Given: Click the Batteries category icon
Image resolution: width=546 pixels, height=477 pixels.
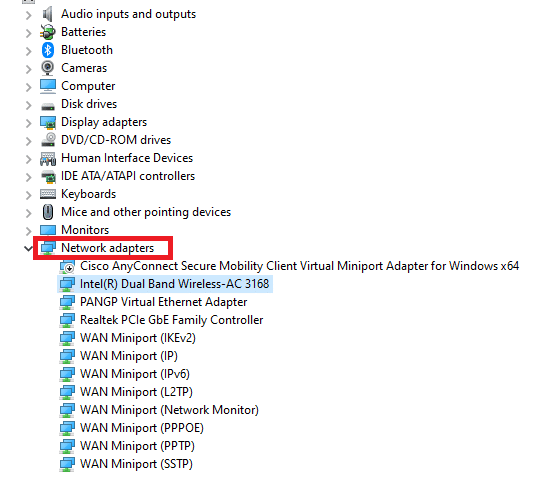Looking at the screenshot, I should [47, 32].
